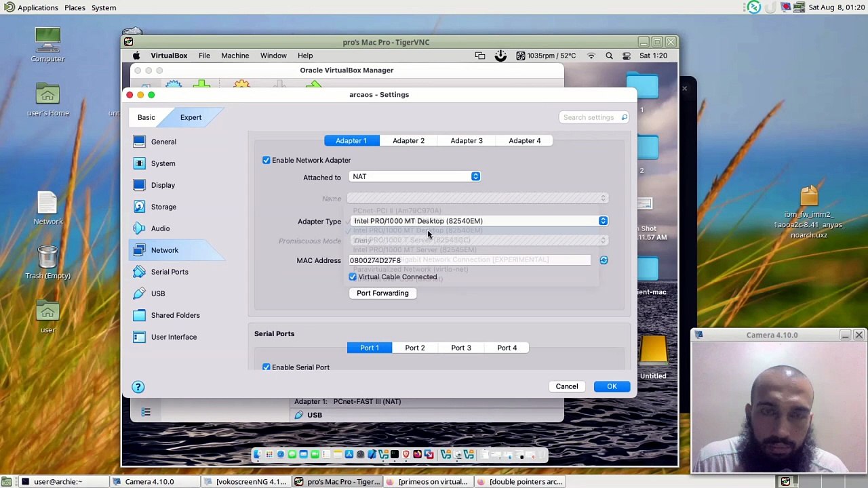This screenshot has height=488, width=868.
Task: Open the Places menu in top panel
Action: pos(75,7)
